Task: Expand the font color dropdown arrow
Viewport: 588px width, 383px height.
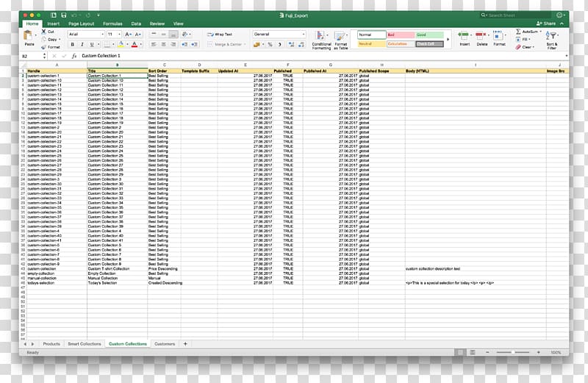Action: point(141,44)
